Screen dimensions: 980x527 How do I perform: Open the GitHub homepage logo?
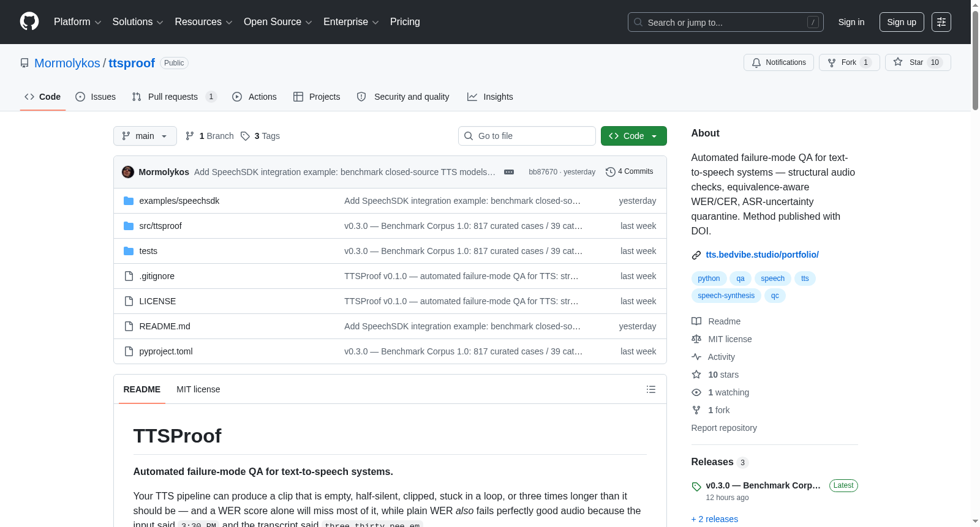tap(29, 22)
